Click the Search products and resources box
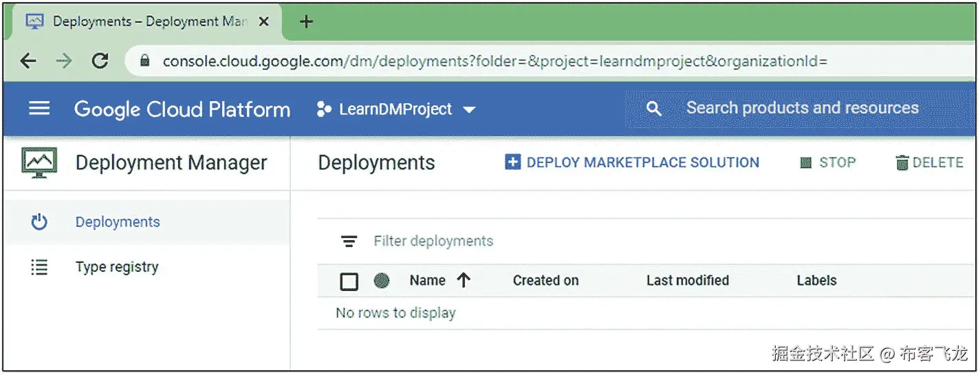Screen dimensions: 980x375 pyautogui.click(x=802, y=108)
